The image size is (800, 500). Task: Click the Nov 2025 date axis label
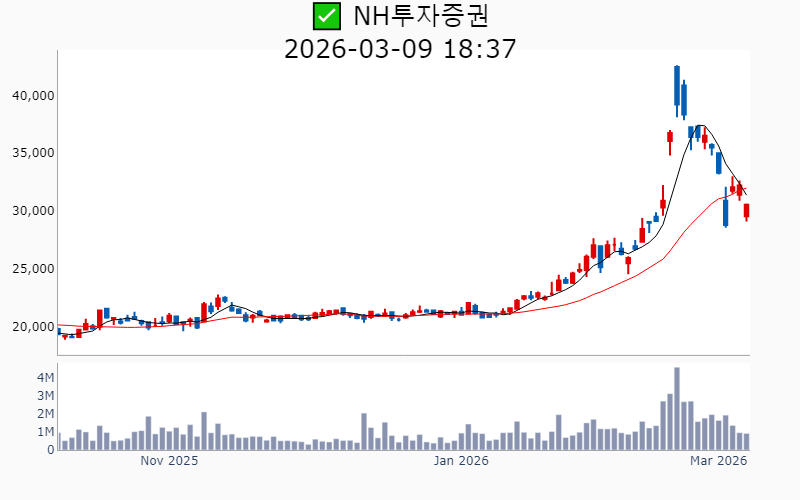click(x=169, y=461)
